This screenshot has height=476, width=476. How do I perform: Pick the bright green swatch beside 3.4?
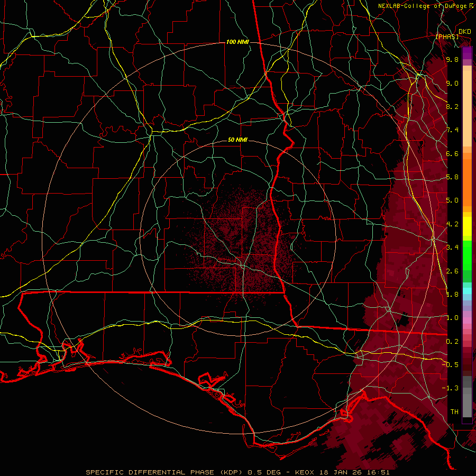(467, 255)
